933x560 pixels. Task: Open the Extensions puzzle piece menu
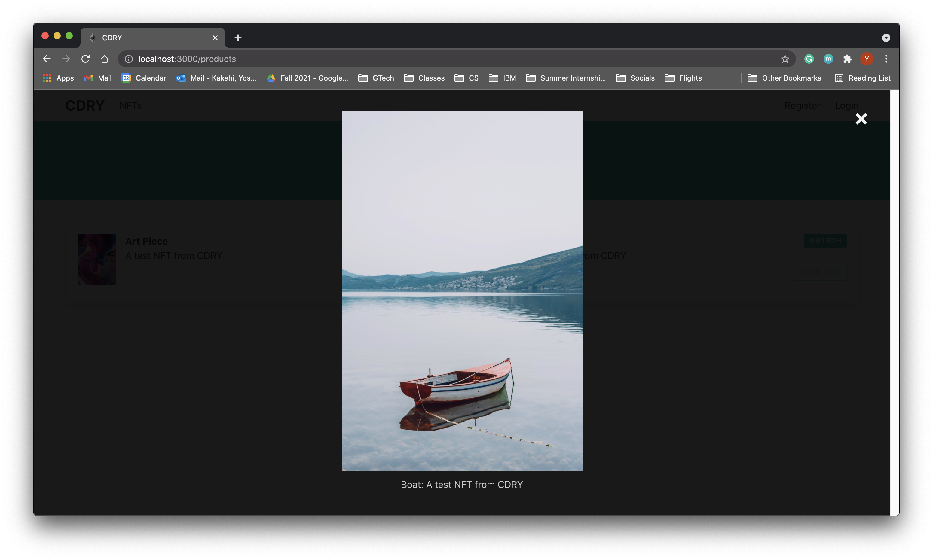(x=847, y=59)
